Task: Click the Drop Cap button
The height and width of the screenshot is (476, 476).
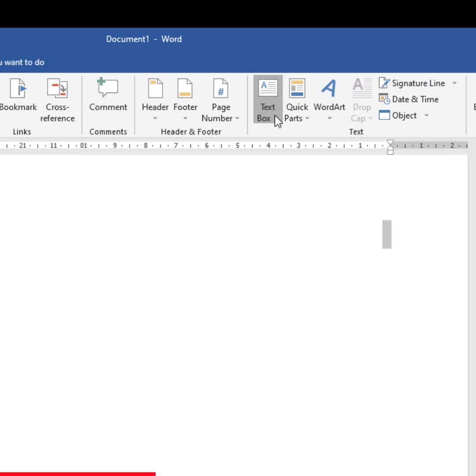Action: pos(362,100)
